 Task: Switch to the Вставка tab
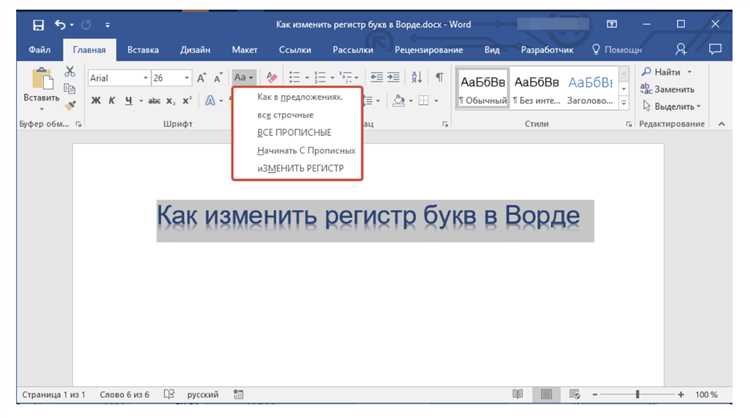pyautogui.click(x=143, y=50)
